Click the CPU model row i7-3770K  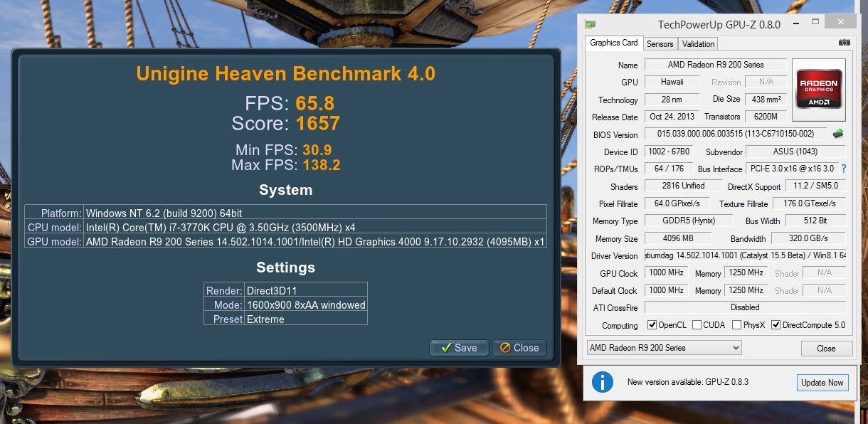point(285,227)
